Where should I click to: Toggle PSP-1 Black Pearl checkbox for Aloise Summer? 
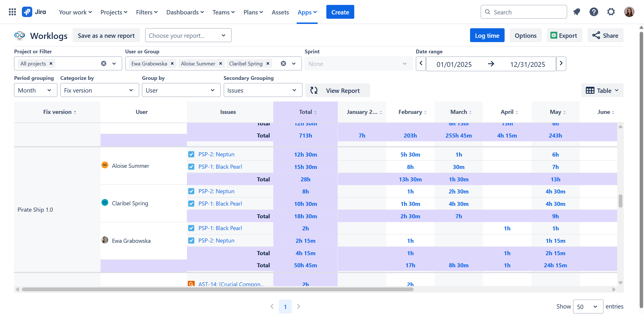191,167
